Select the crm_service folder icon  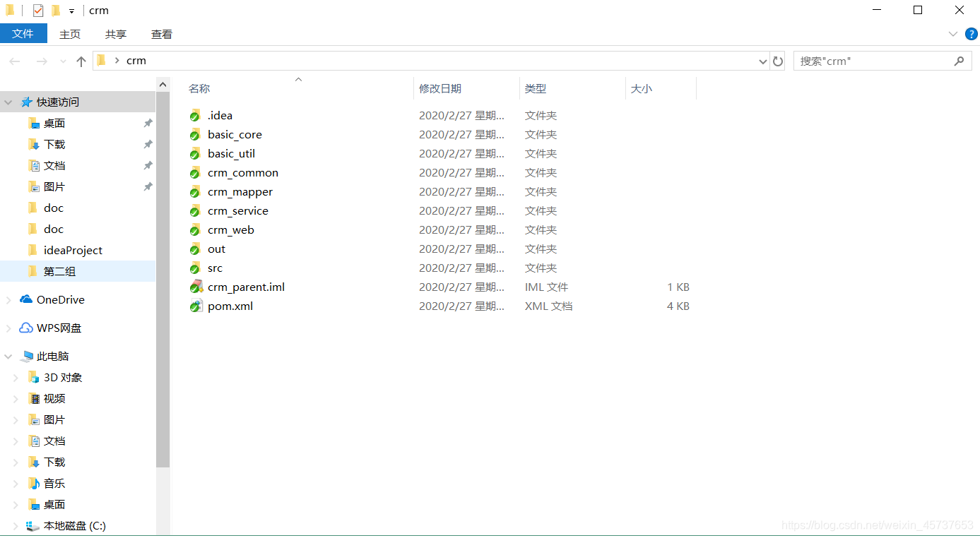tap(195, 211)
